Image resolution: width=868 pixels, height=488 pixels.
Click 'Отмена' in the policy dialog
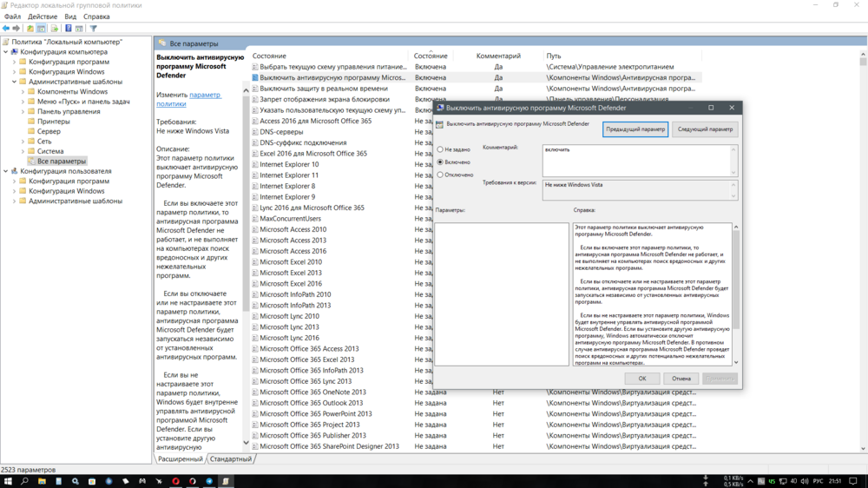coord(681,379)
